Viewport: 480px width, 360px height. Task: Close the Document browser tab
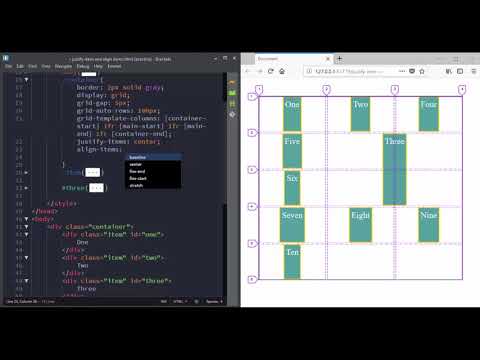click(x=328, y=59)
